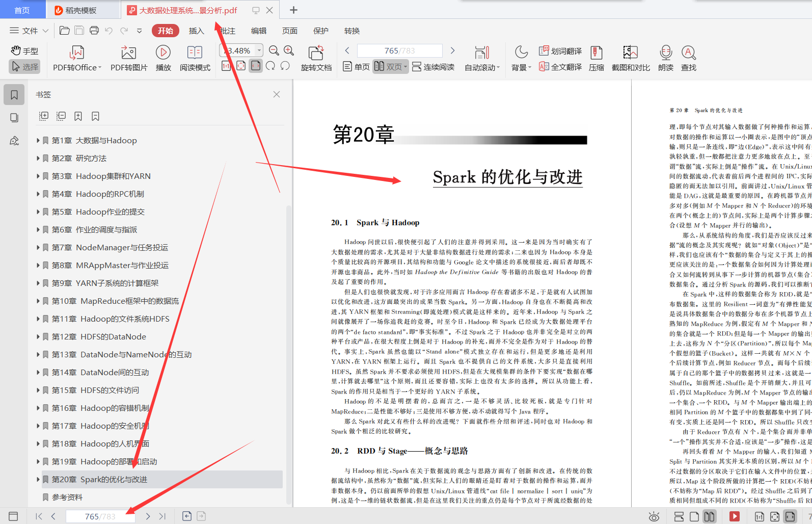Click the toolbar page number field 765/783
This screenshot has height=524, width=812.
400,50
